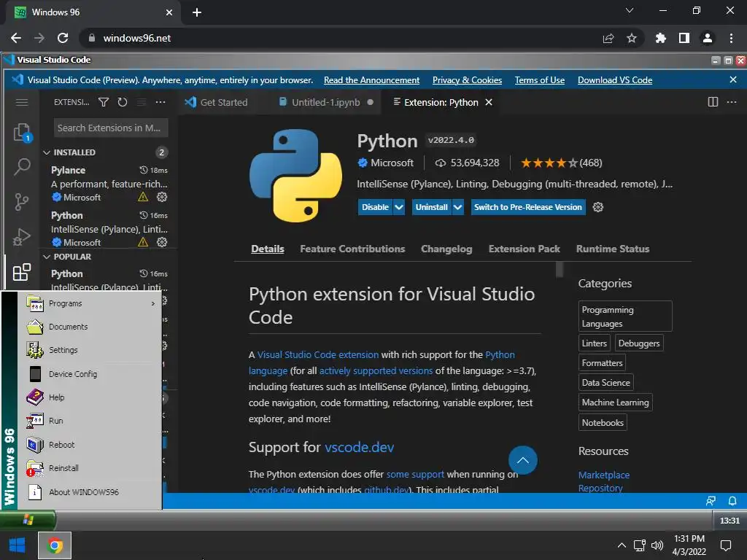The height and width of the screenshot is (560, 747).
Task: Click Switch to Pre-Release Version button
Action: (528, 207)
